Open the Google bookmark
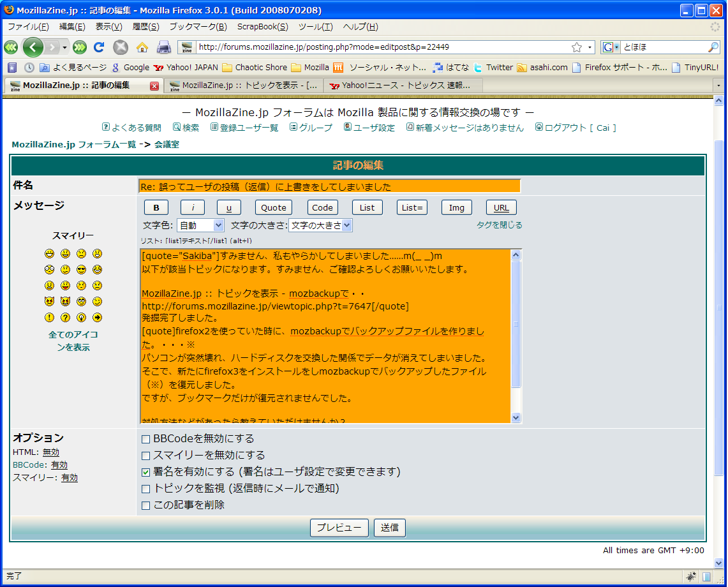 pyautogui.click(x=130, y=68)
